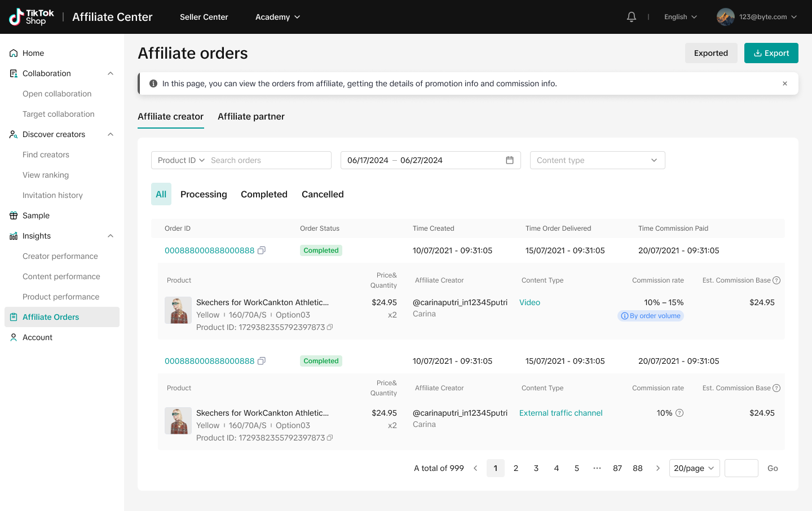Image resolution: width=812 pixels, height=511 pixels.
Task: Filter orders by Completed tab
Action: 264,194
